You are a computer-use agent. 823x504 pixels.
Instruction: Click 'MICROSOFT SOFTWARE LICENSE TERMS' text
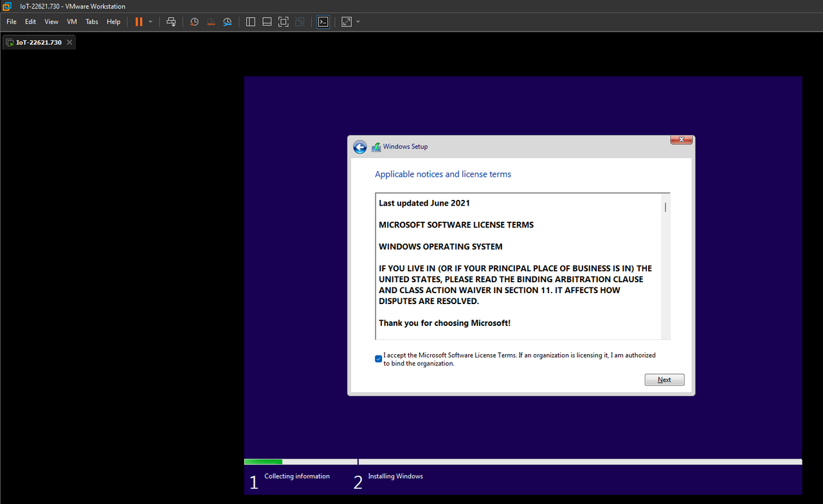pyautogui.click(x=457, y=225)
